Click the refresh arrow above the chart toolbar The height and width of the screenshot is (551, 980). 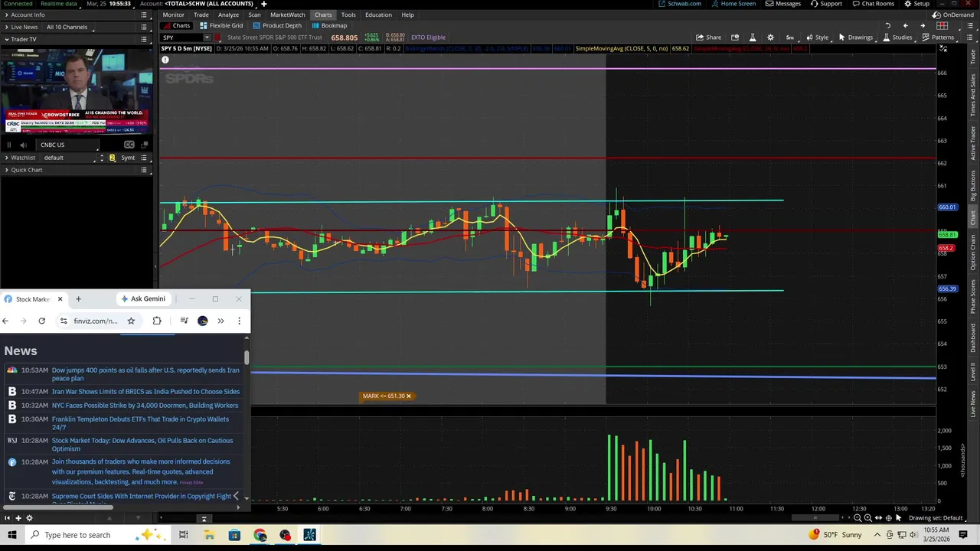click(888, 25)
